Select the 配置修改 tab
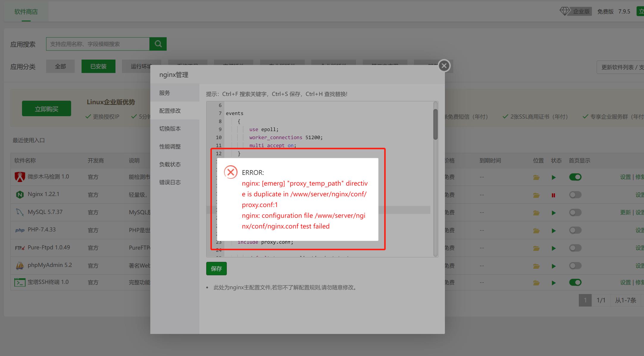The height and width of the screenshot is (356, 644). tap(175, 111)
